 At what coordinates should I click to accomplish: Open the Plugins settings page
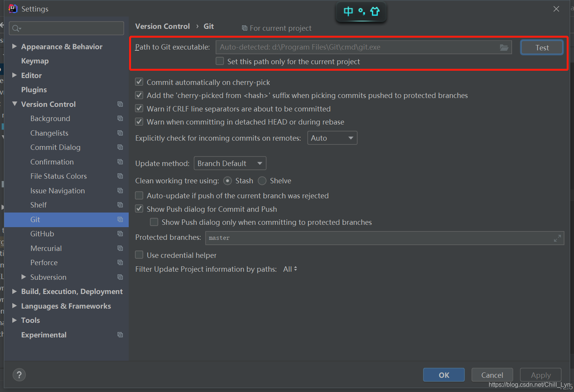[x=34, y=90]
